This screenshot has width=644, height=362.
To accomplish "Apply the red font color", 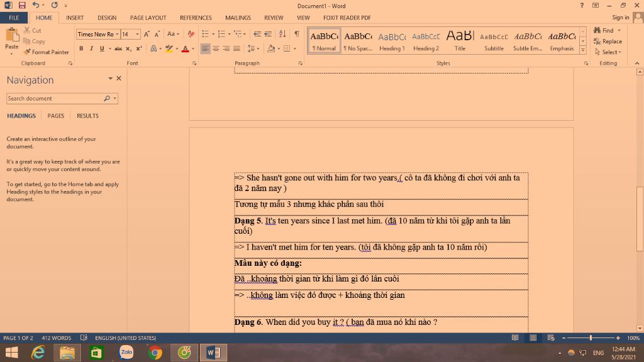I will (186, 48).
